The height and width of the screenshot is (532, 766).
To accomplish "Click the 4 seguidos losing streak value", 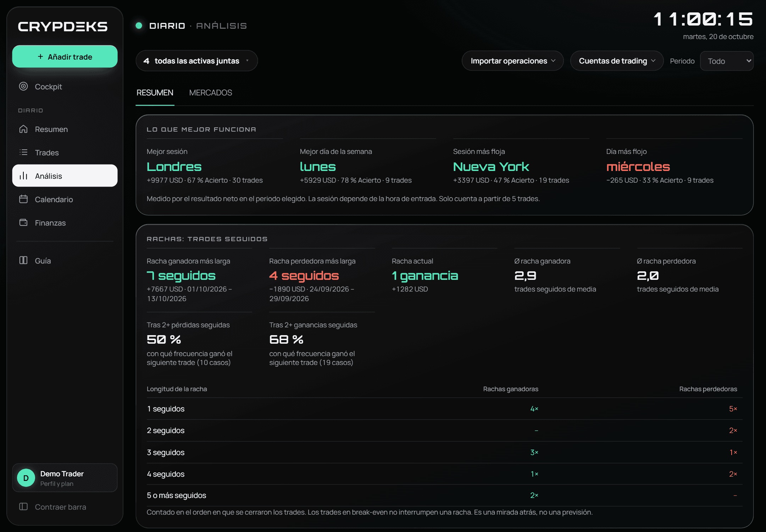I will pos(304,276).
